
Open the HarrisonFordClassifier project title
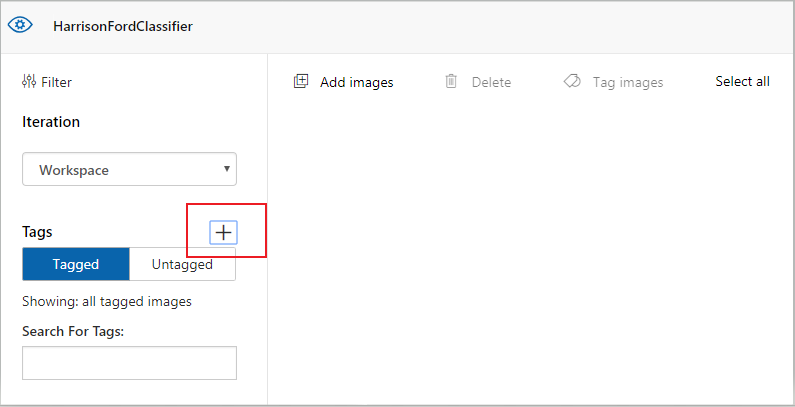(x=123, y=26)
